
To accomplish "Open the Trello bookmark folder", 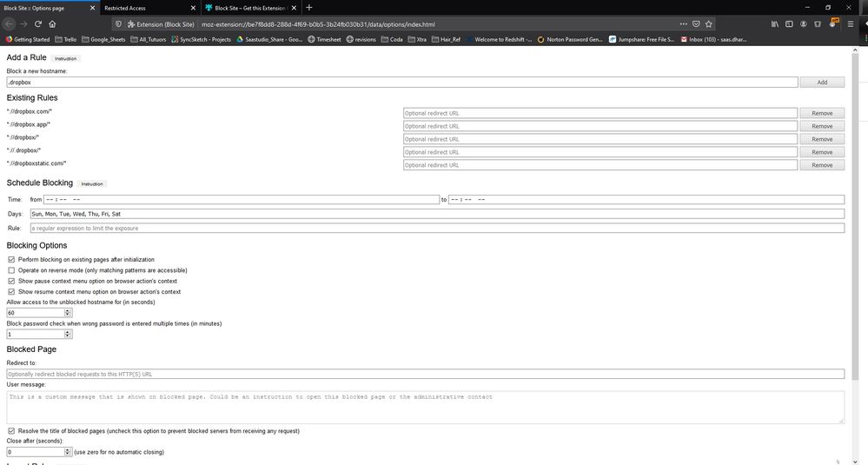I will [x=66, y=39].
